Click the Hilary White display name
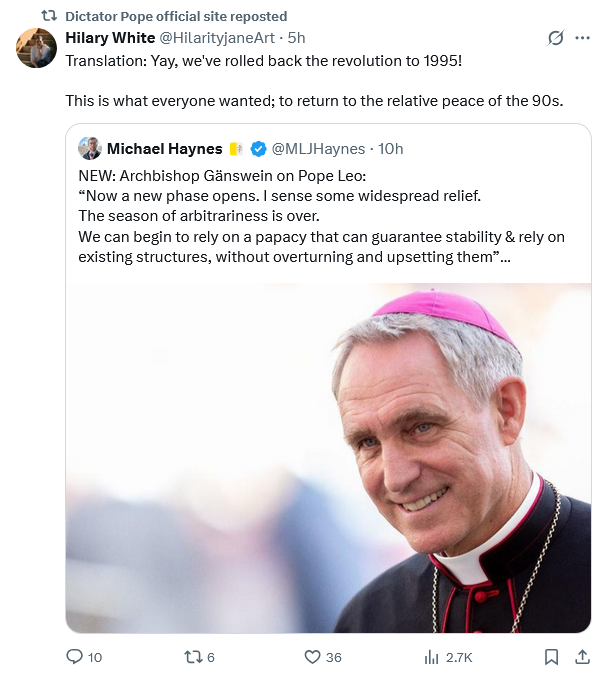 pyautogui.click(x=110, y=38)
